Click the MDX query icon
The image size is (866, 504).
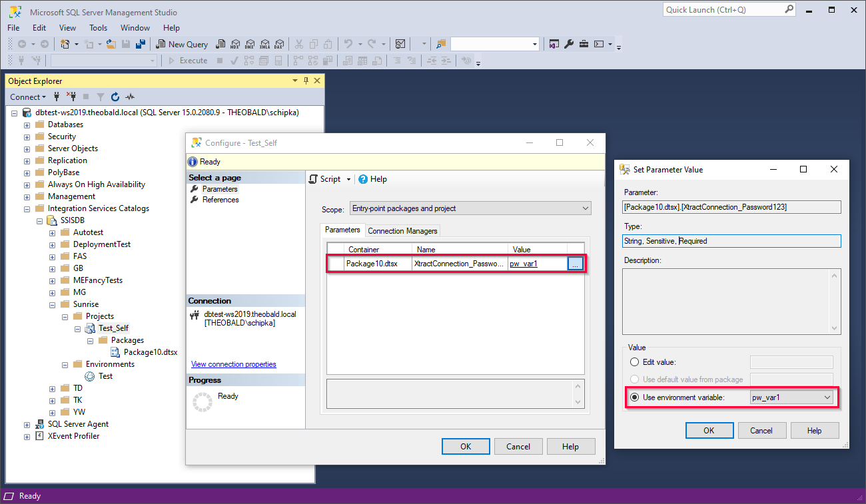click(x=234, y=44)
